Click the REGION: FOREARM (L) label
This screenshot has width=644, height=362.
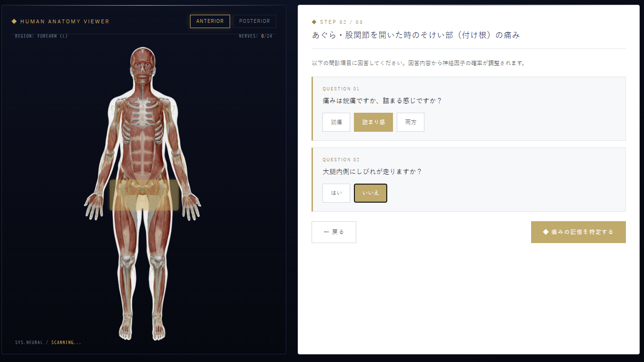41,36
